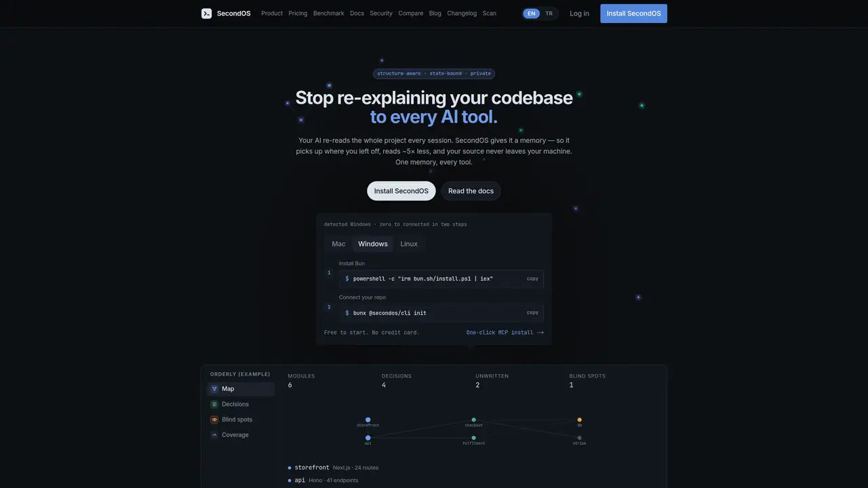Switch language to TR

549,14
